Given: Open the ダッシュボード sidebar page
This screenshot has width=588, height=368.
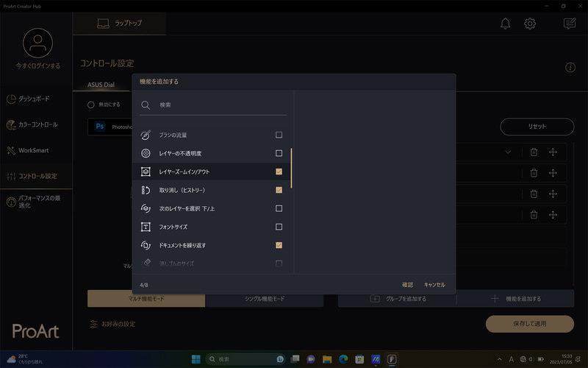Looking at the screenshot, I should point(36,99).
